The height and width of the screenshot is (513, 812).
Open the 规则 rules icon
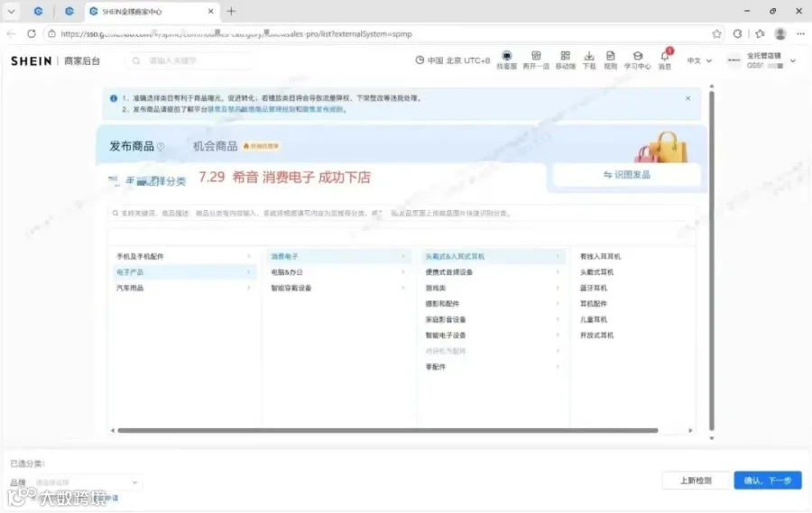(611, 60)
